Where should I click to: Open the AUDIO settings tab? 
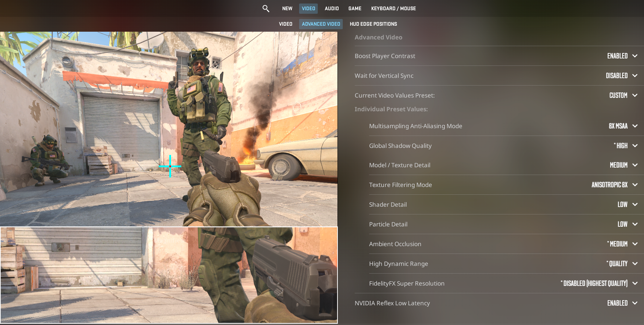332,8
